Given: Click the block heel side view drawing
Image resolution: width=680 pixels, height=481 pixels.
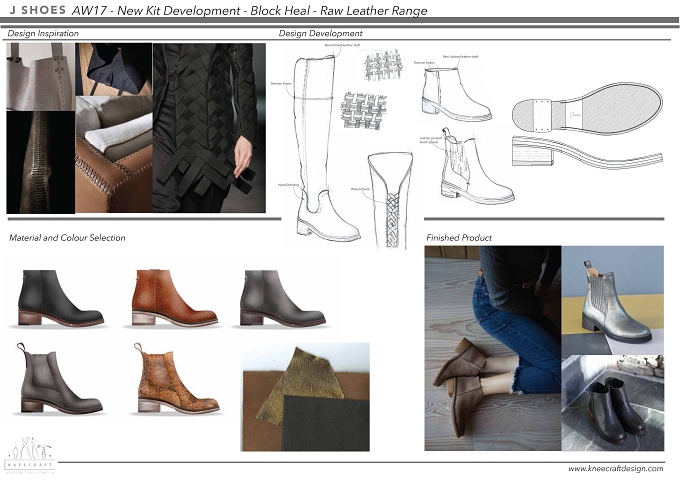Looking at the screenshot, I should [587, 151].
